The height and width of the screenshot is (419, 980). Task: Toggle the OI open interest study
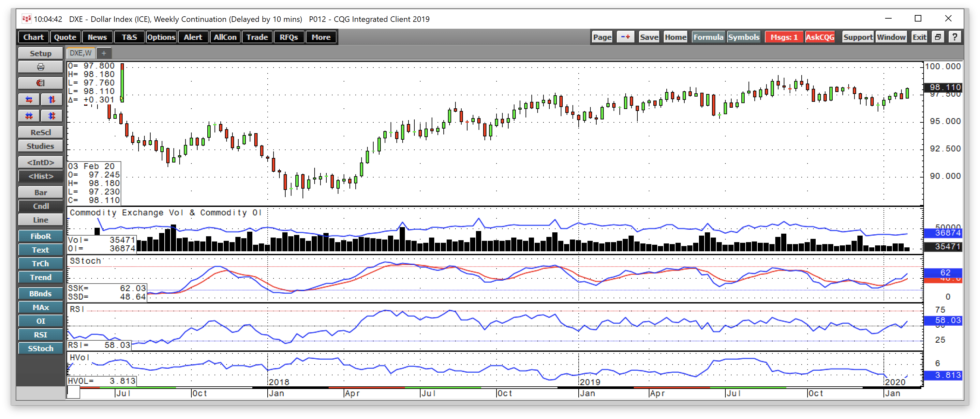point(40,321)
